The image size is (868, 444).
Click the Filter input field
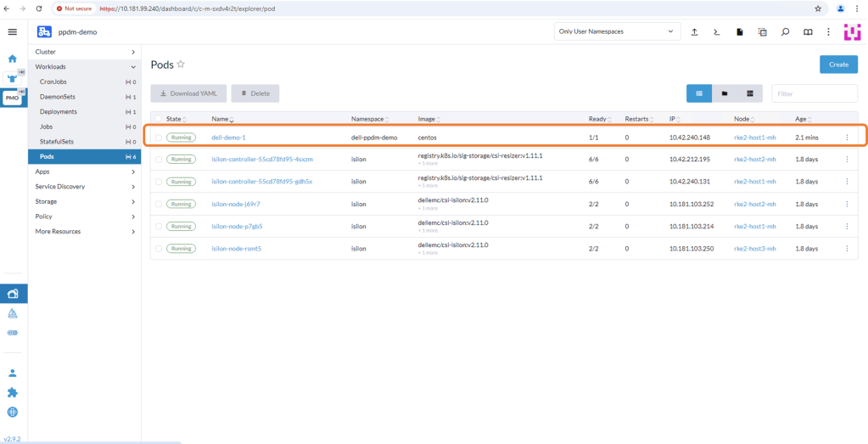[x=814, y=93]
